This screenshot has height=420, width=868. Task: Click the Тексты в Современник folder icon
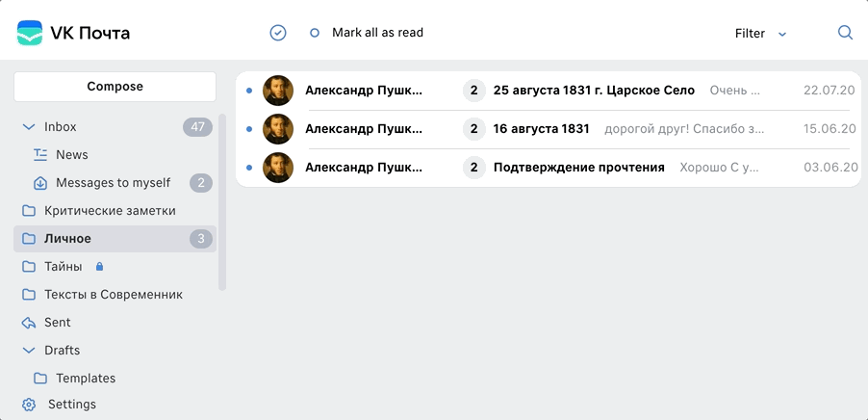click(x=28, y=295)
